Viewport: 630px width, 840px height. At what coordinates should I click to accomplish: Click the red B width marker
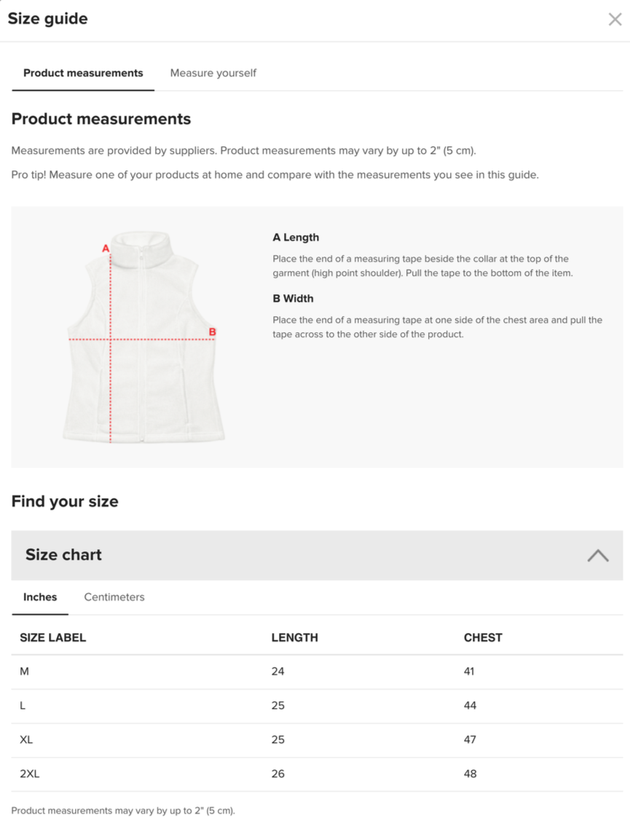(212, 332)
